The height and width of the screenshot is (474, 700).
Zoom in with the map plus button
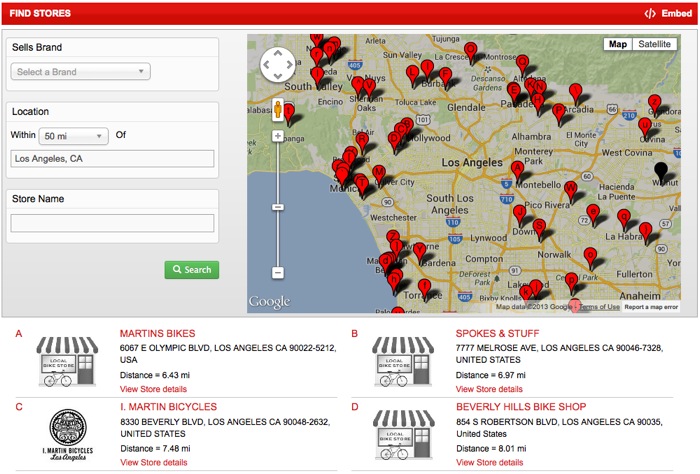pyautogui.click(x=278, y=136)
